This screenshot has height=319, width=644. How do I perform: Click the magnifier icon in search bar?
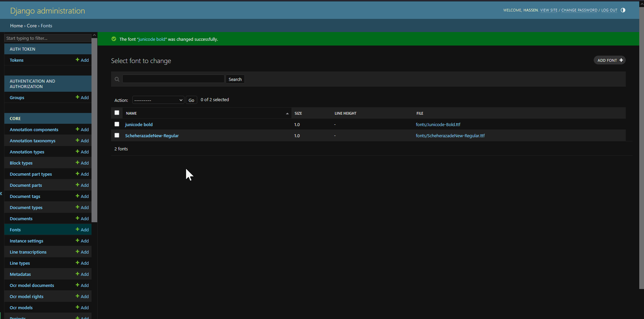[117, 79]
